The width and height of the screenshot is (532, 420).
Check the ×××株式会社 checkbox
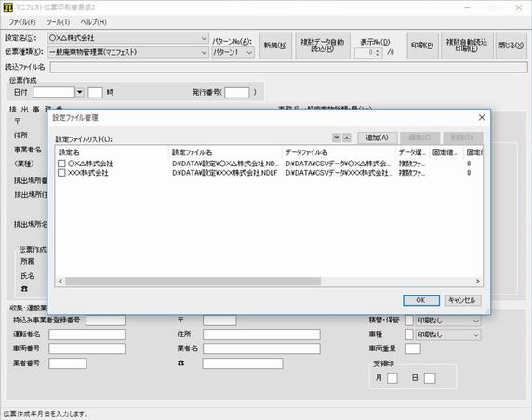(x=61, y=173)
